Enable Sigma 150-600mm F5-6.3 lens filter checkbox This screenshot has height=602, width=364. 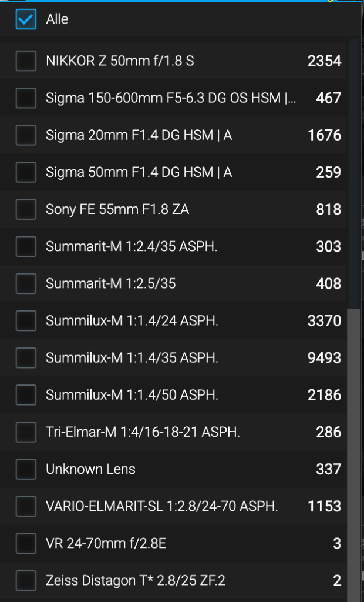(x=26, y=98)
